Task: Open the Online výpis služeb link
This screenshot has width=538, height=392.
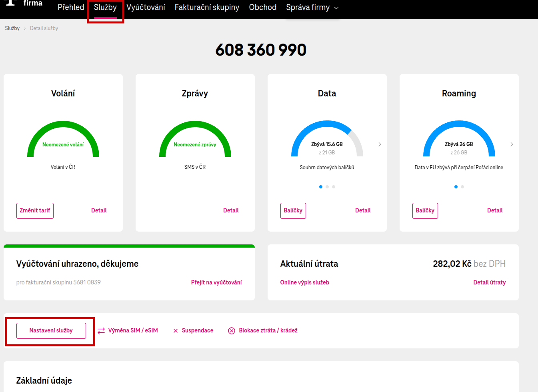Action: [x=304, y=282]
